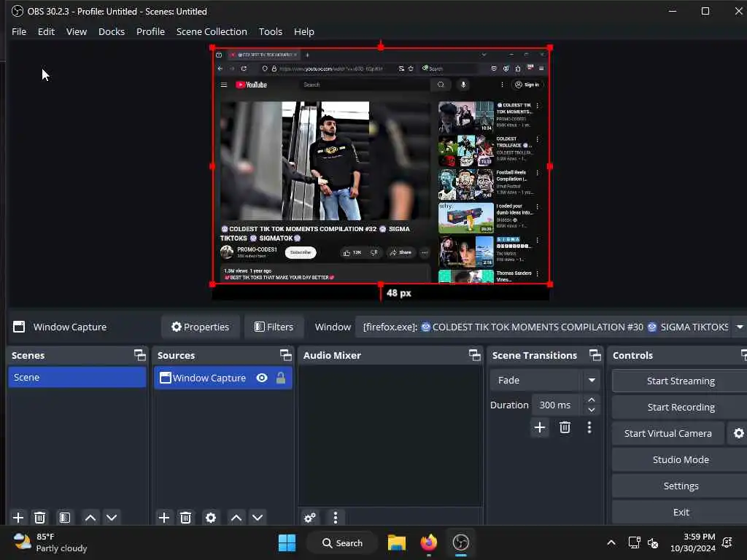
Task: Undock the Scenes panel
Action: coord(140,355)
